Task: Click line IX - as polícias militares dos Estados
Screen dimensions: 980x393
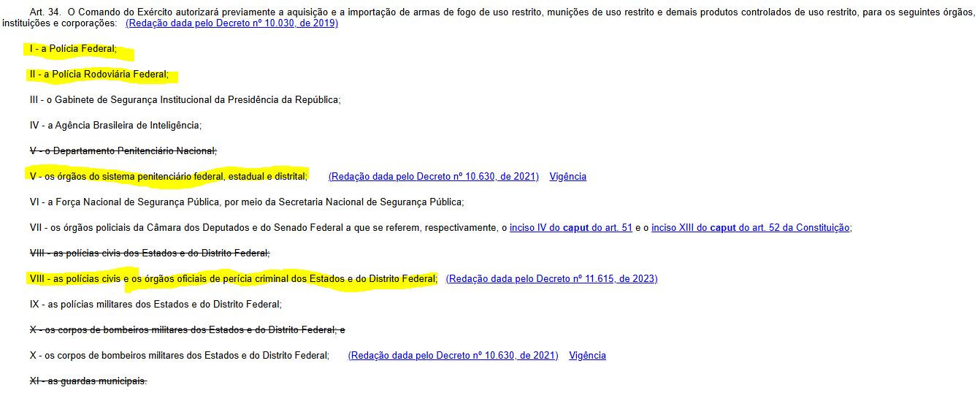Action: (156, 305)
